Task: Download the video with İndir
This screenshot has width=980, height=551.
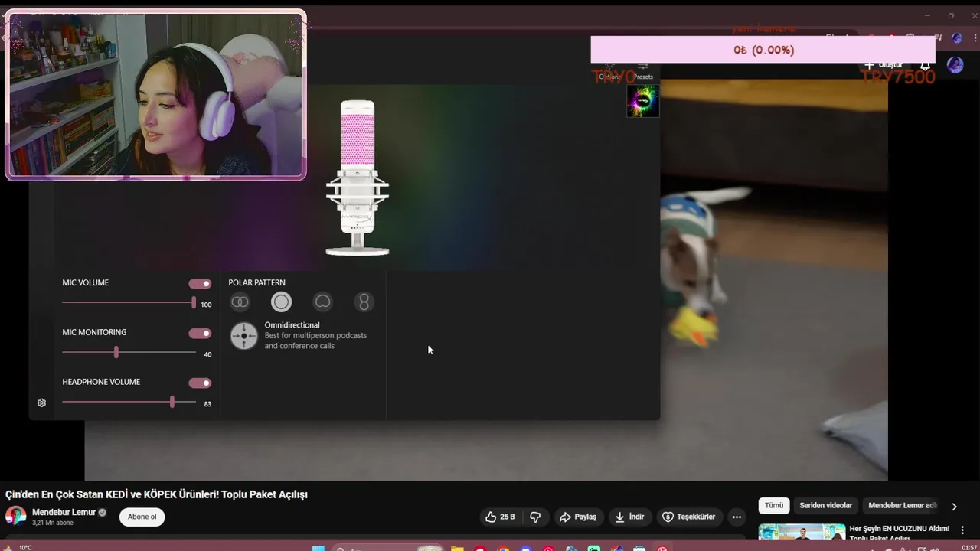Action: 629,517
